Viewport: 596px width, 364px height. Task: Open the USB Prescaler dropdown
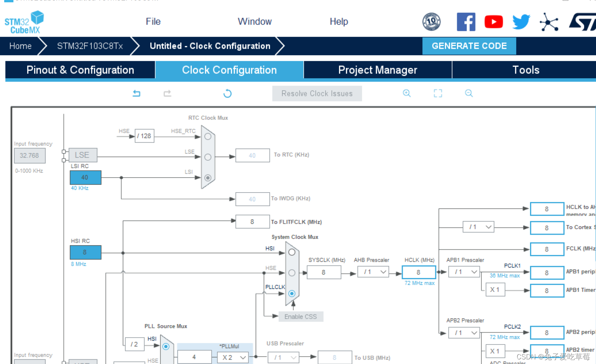point(283,357)
